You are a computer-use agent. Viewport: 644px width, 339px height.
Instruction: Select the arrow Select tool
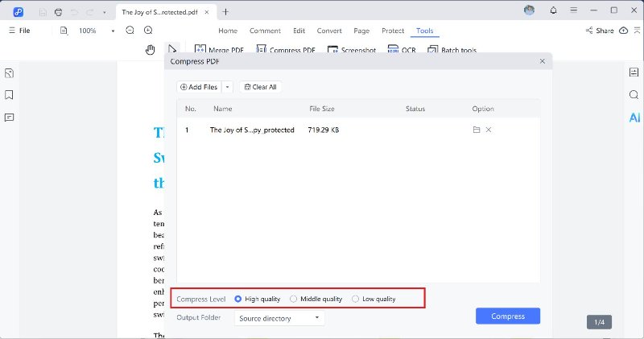(172, 49)
